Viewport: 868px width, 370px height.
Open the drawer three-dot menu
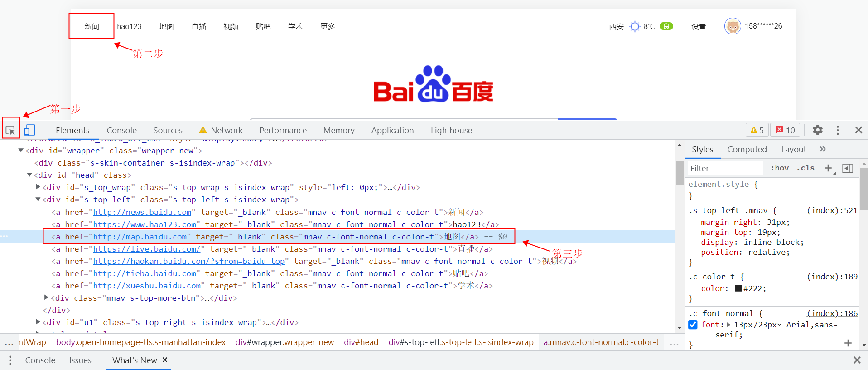tap(10, 360)
